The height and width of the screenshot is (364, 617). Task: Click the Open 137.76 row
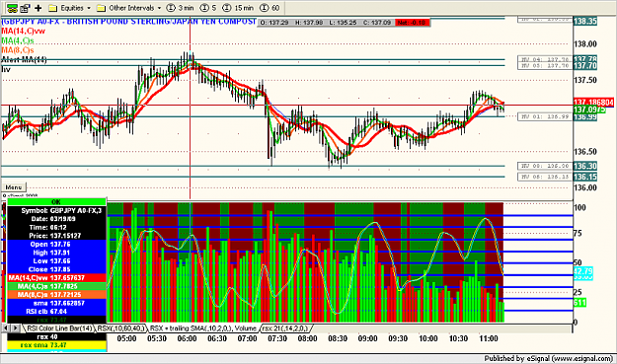coord(56,245)
